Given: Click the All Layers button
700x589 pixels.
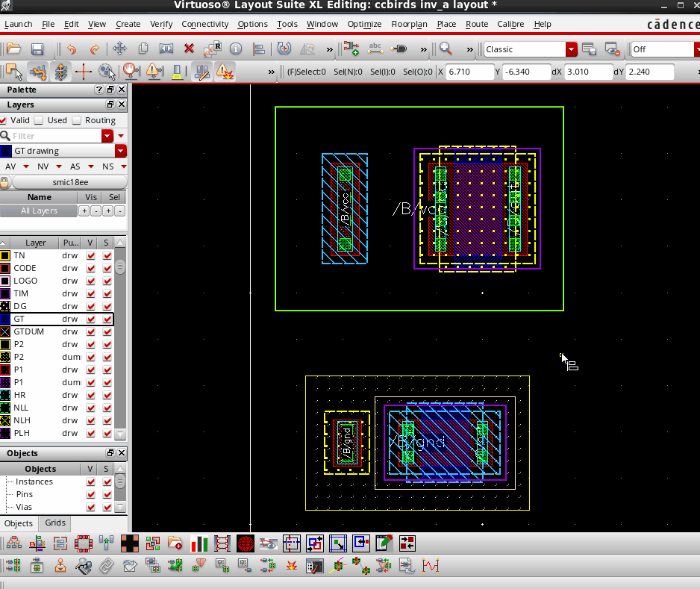Looking at the screenshot, I should click(x=39, y=211).
